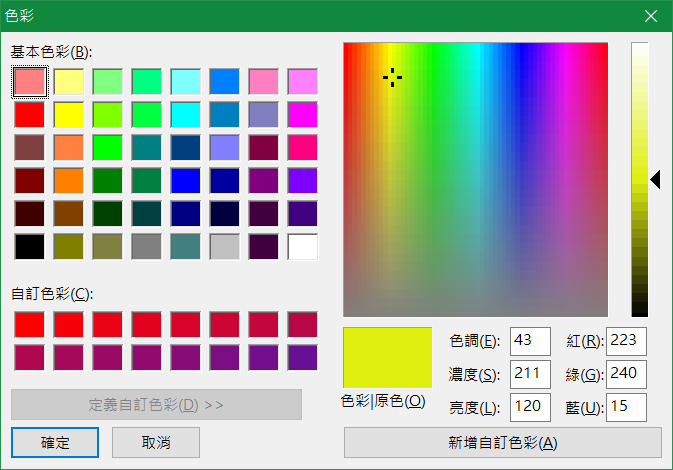Click the 取消 button
This screenshot has width=673, height=470.
tap(156, 443)
